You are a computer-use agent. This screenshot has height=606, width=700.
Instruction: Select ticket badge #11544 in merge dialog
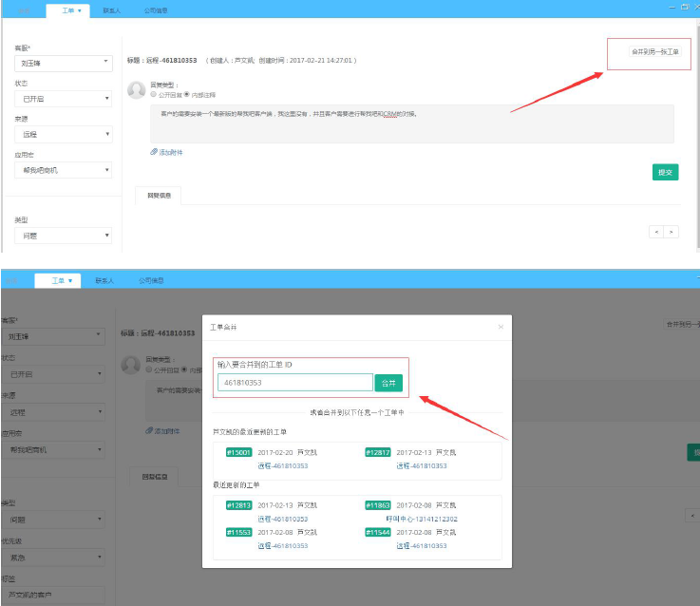coord(378,532)
